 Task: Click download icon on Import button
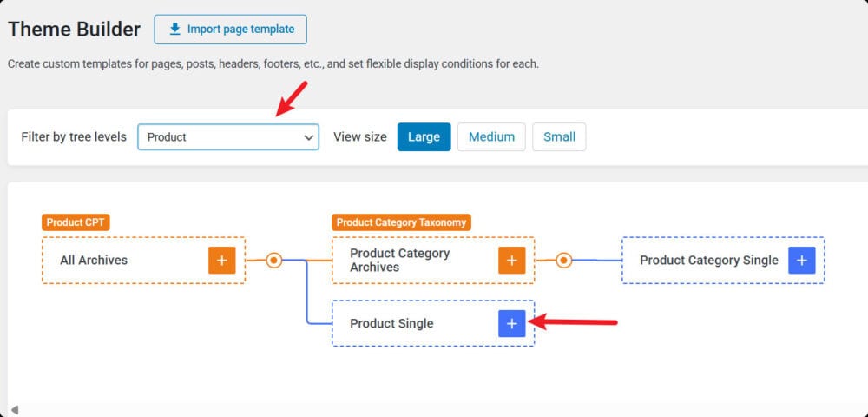pos(175,30)
